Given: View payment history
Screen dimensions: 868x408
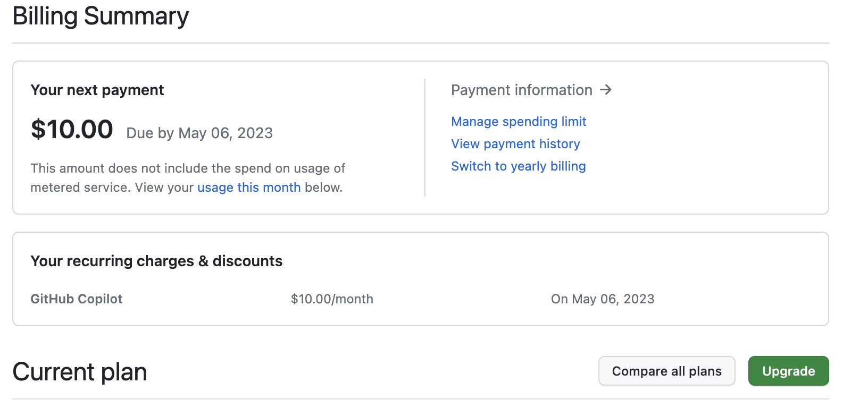Looking at the screenshot, I should (x=515, y=144).
